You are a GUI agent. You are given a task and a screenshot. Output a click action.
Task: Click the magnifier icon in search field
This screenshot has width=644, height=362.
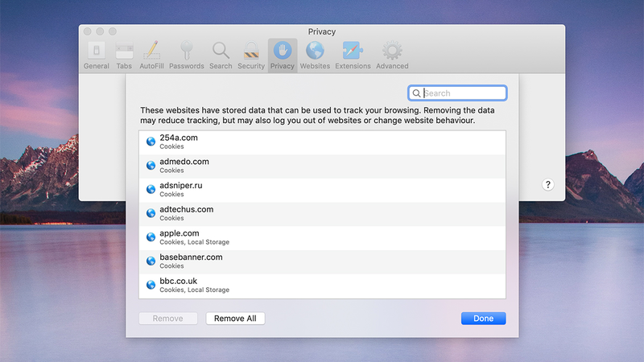[x=416, y=93]
